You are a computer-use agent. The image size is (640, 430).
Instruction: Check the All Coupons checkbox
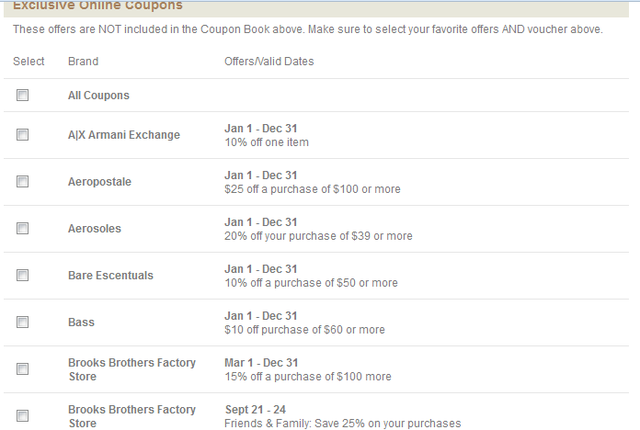22,95
